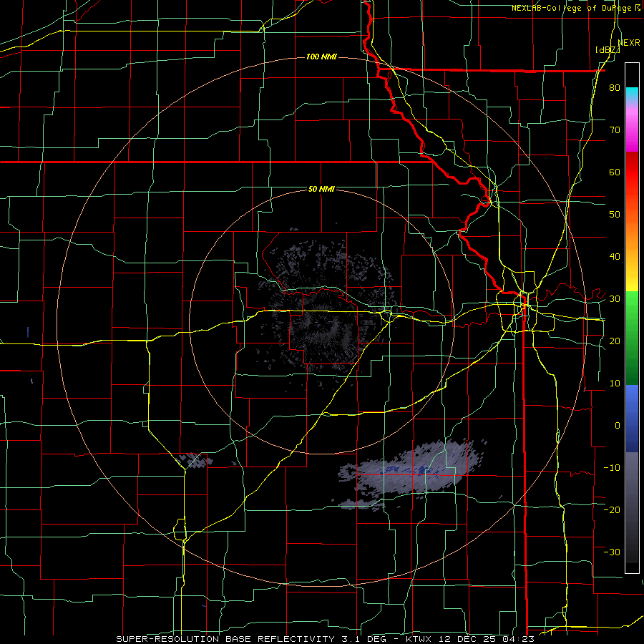Click the 20 value on the dBZ scale

click(615, 341)
